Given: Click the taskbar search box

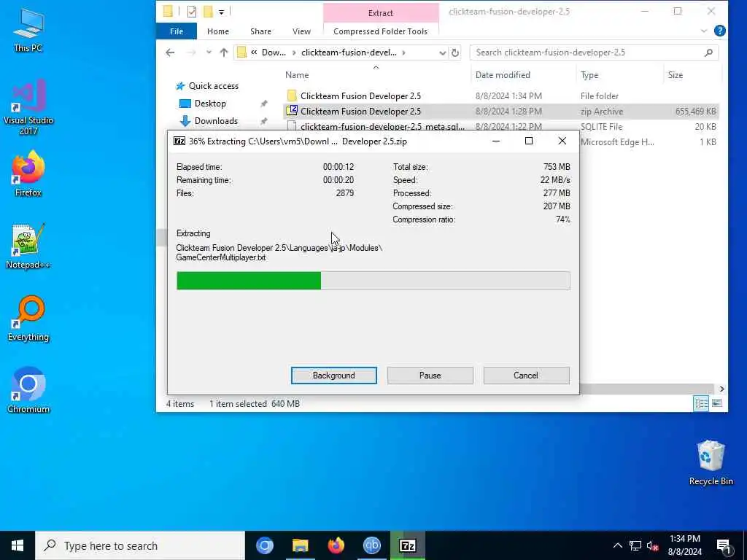Looking at the screenshot, I should point(140,545).
